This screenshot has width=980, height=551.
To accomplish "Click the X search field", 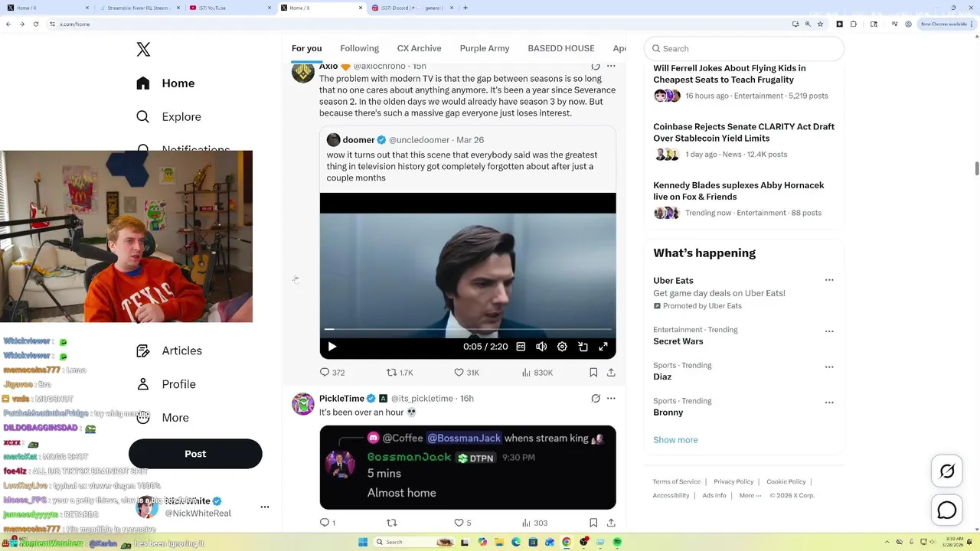I will point(743,48).
